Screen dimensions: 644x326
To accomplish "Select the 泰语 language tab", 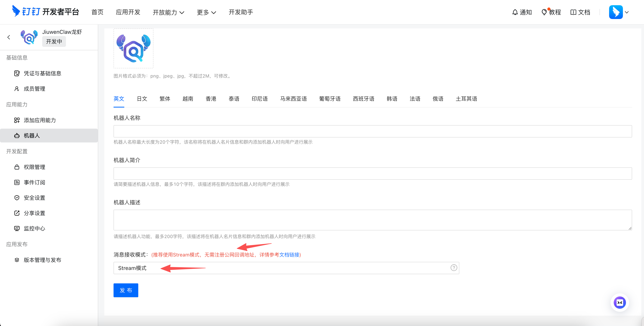I will click(234, 98).
